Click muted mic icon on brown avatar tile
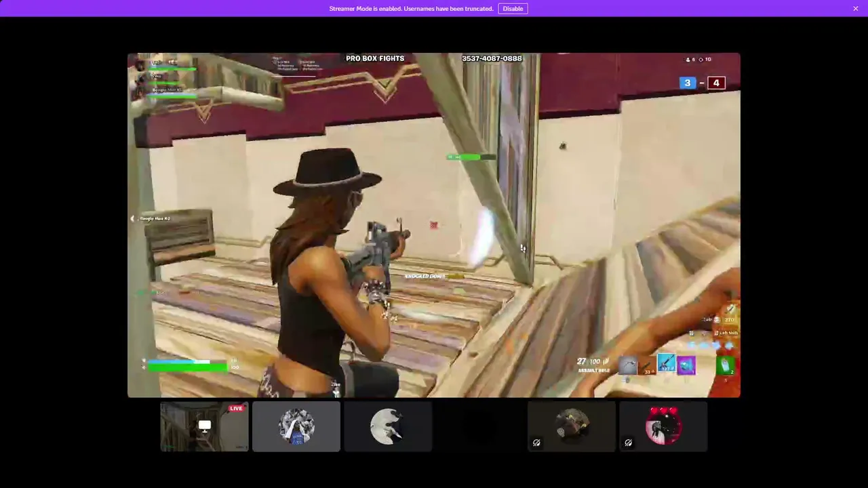This screenshot has height=488, width=868. pos(536,443)
